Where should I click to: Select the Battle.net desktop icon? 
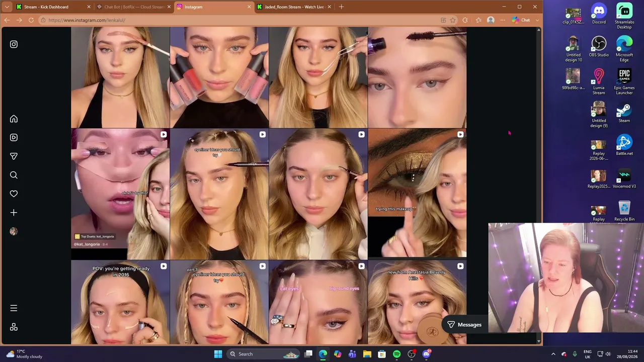pyautogui.click(x=624, y=145)
